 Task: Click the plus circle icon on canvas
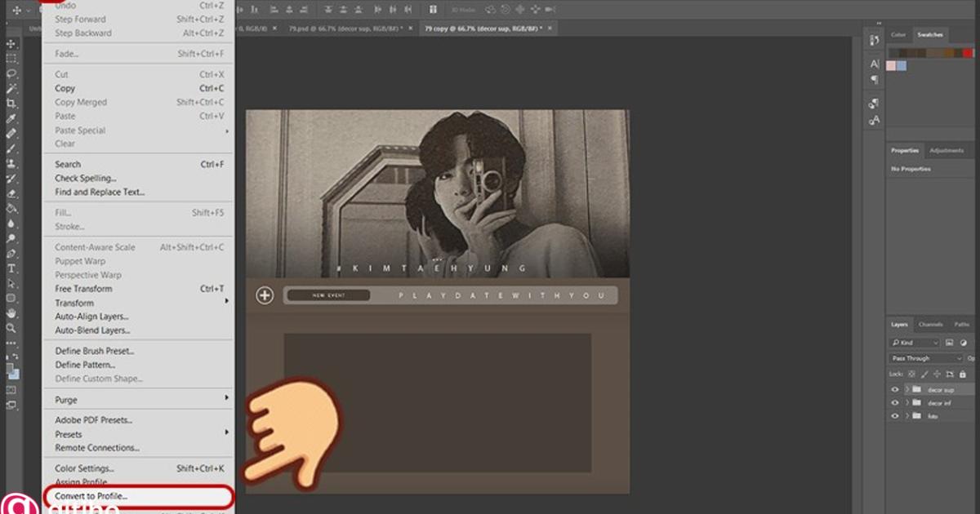pos(265,295)
